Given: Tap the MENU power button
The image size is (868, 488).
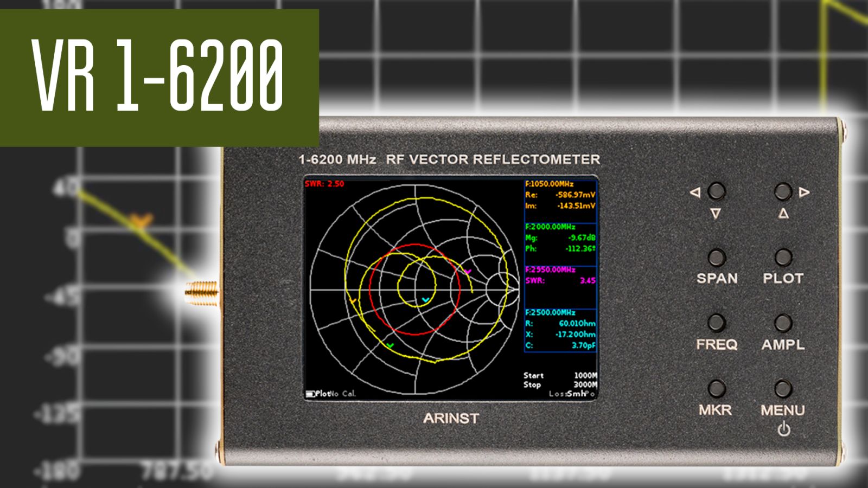Looking at the screenshot, I should pos(783,388).
